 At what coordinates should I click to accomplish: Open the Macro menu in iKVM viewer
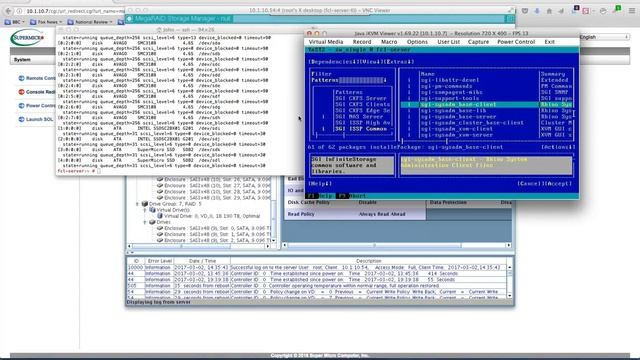pos(389,42)
